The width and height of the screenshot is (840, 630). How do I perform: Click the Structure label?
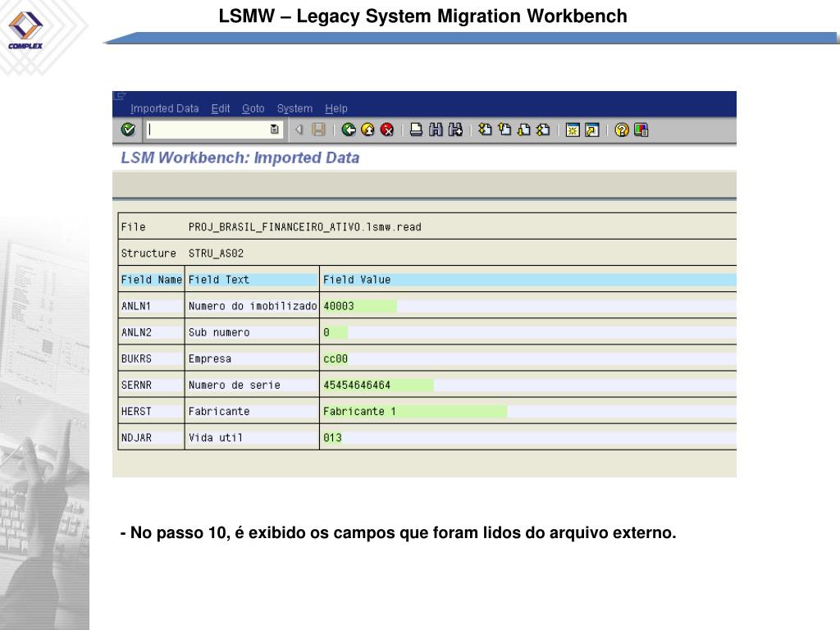[x=148, y=253]
